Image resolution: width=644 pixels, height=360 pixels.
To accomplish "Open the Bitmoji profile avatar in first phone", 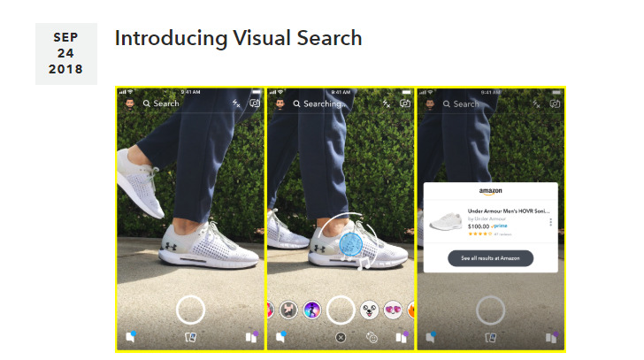I will pyautogui.click(x=130, y=103).
